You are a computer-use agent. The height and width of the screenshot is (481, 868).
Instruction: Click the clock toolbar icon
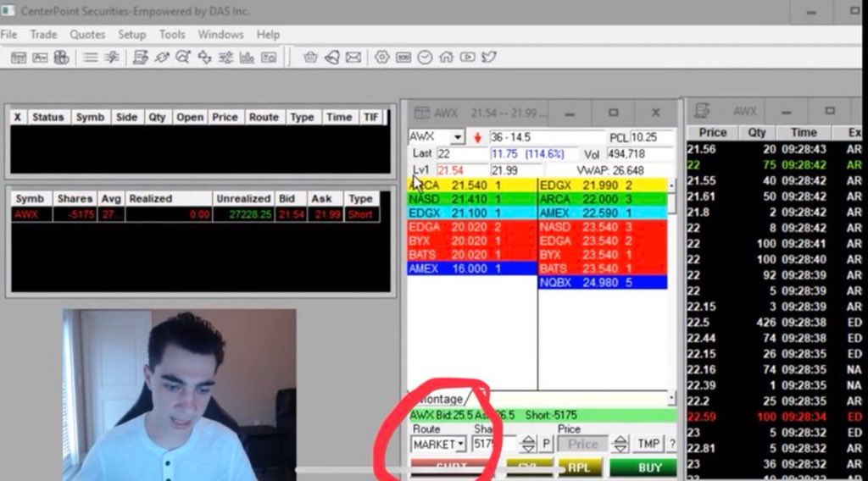click(x=425, y=58)
